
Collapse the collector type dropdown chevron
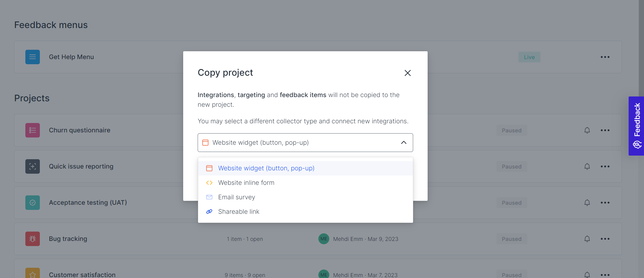tap(403, 143)
